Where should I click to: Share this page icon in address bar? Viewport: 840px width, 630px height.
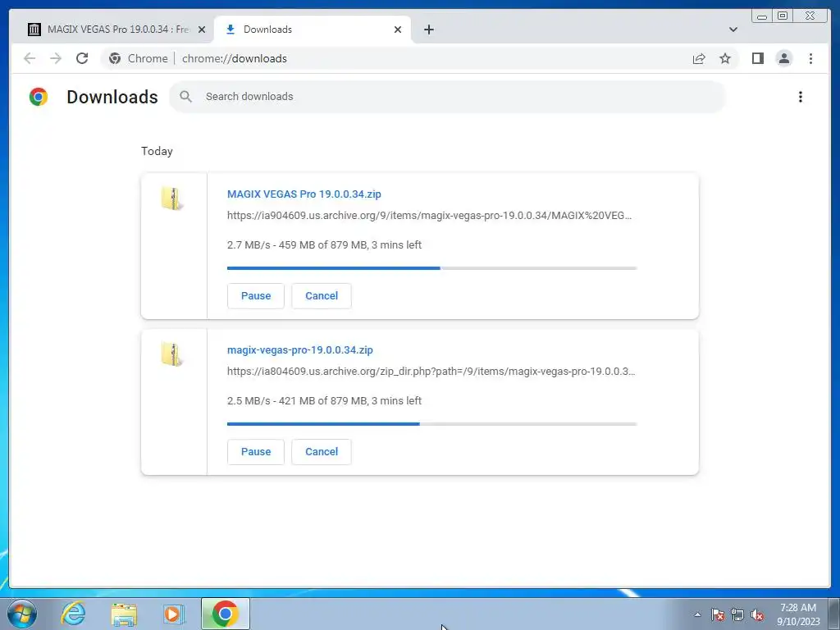click(699, 58)
